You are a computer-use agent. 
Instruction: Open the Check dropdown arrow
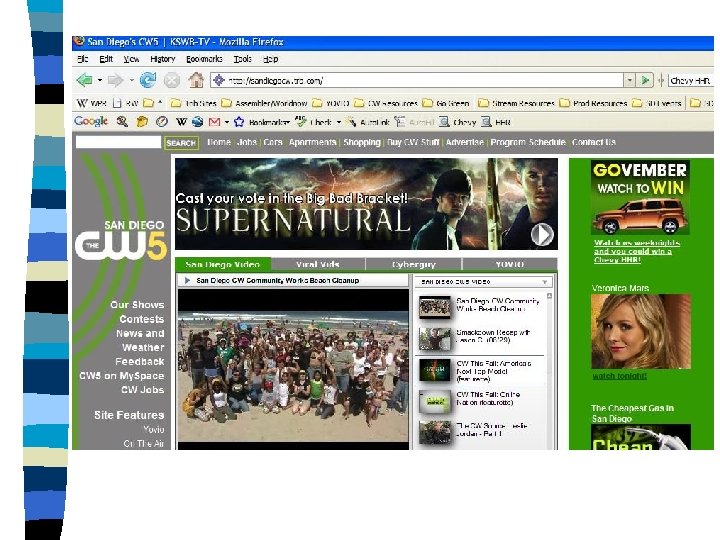tap(339, 122)
